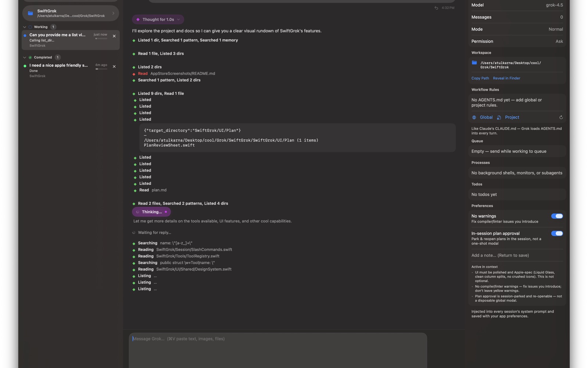Open Reading SwiftGrok/Tools/ToolRegistry.swift entry
Viewport: 588px width, 368px height.
(x=179, y=256)
